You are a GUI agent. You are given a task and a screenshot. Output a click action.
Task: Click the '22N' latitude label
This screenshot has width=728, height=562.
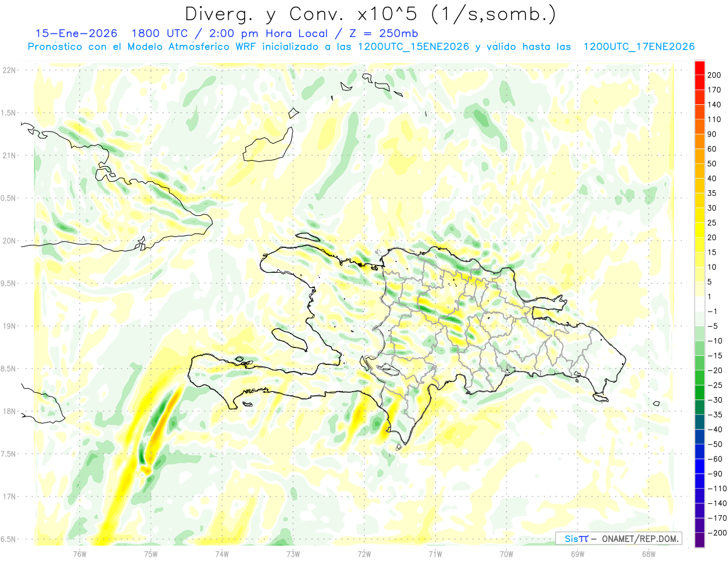click(10, 70)
